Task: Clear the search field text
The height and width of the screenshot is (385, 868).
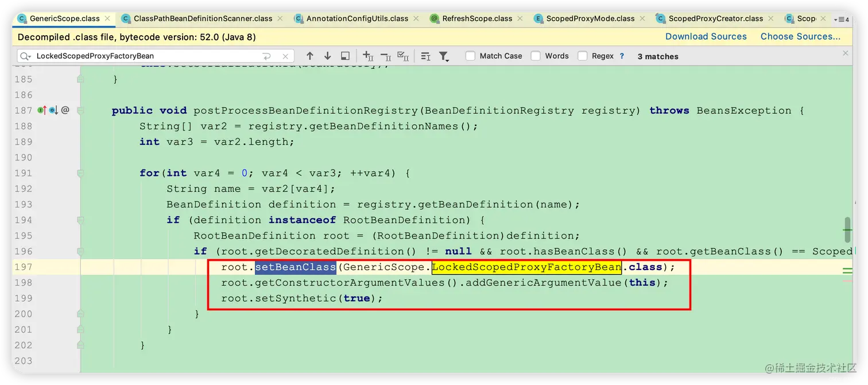Action: click(x=285, y=56)
